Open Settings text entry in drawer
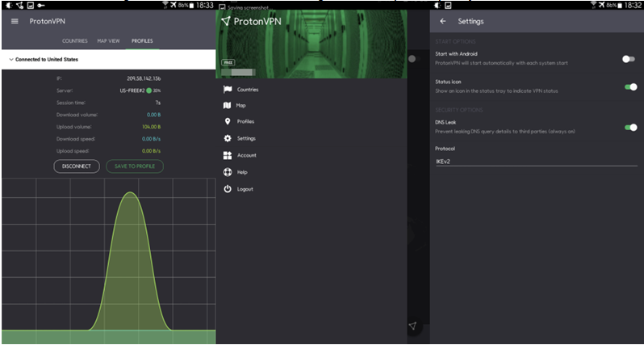Viewport: 644px width, 345px height. pos(246,139)
